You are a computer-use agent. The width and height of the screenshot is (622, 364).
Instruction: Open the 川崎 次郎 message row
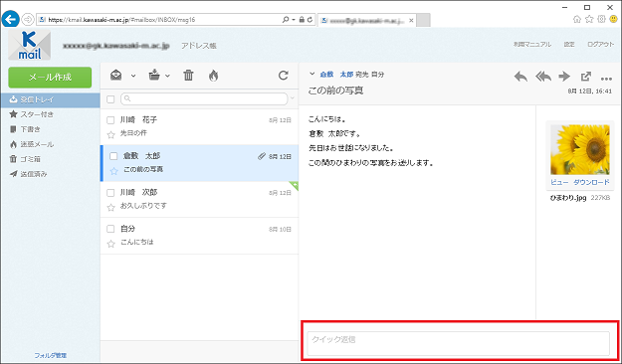[x=199, y=200]
